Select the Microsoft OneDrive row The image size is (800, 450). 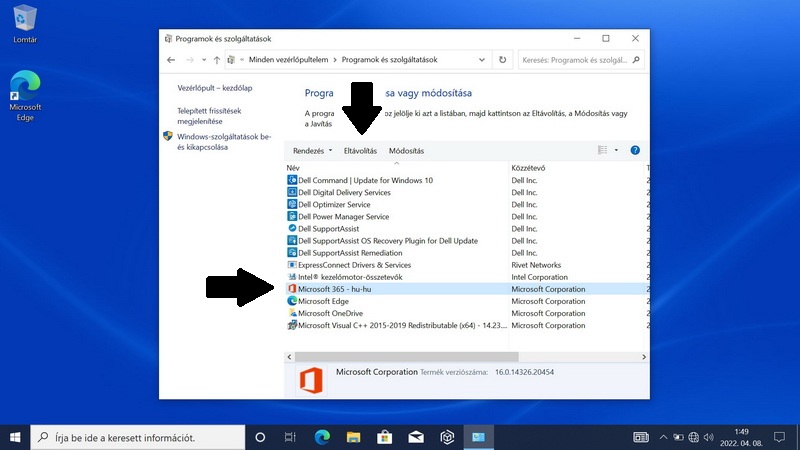(x=467, y=313)
